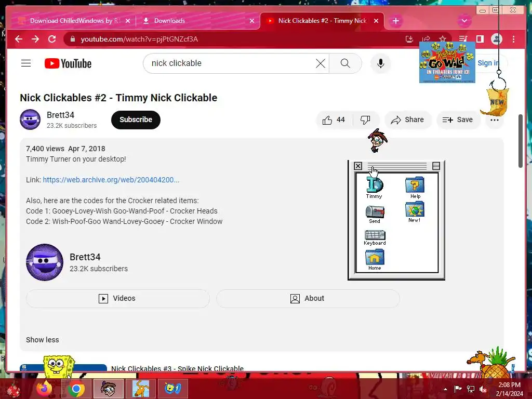532x399 pixels.
Task: Open clock showing 2:08 PM
Action: click(x=509, y=389)
